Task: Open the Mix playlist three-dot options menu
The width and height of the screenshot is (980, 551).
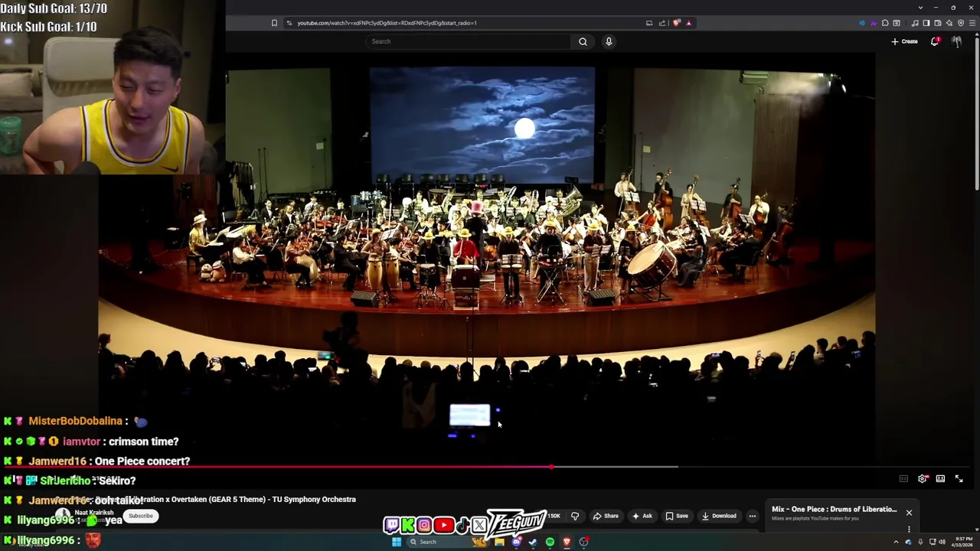Action: pyautogui.click(x=909, y=529)
